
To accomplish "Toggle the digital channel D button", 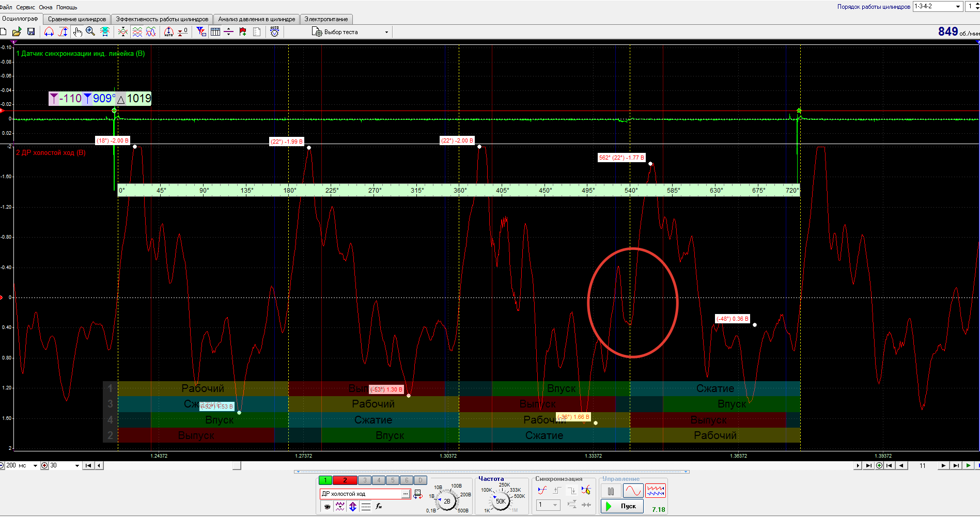I will 421,480.
